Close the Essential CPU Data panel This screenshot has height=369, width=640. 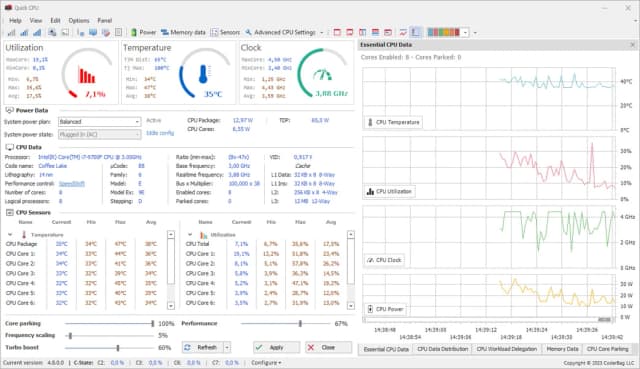[x=633, y=45]
